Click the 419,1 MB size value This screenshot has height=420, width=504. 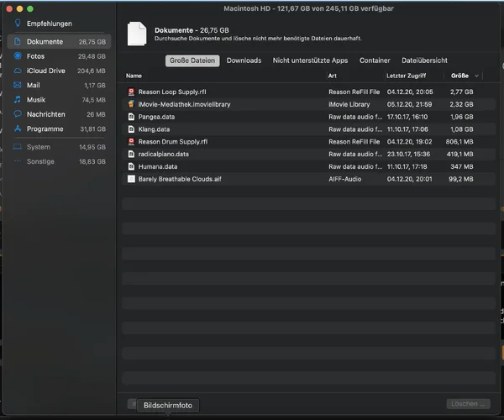(460, 155)
